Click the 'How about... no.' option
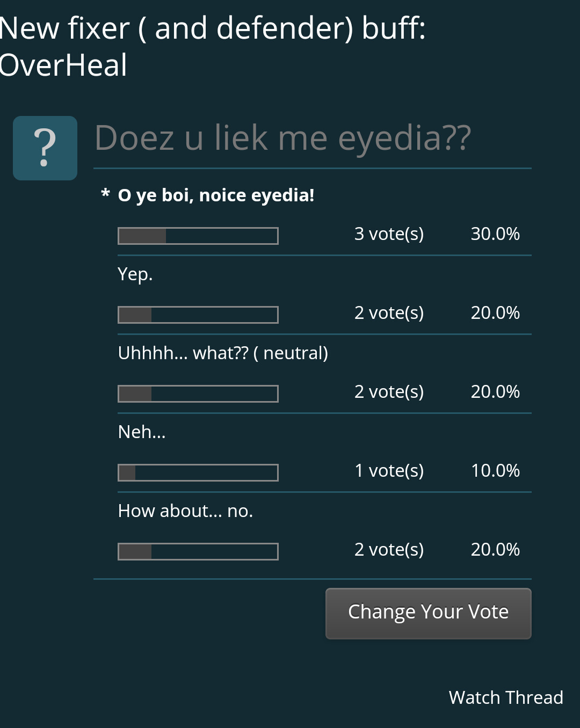The height and width of the screenshot is (728, 580). tap(185, 511)
